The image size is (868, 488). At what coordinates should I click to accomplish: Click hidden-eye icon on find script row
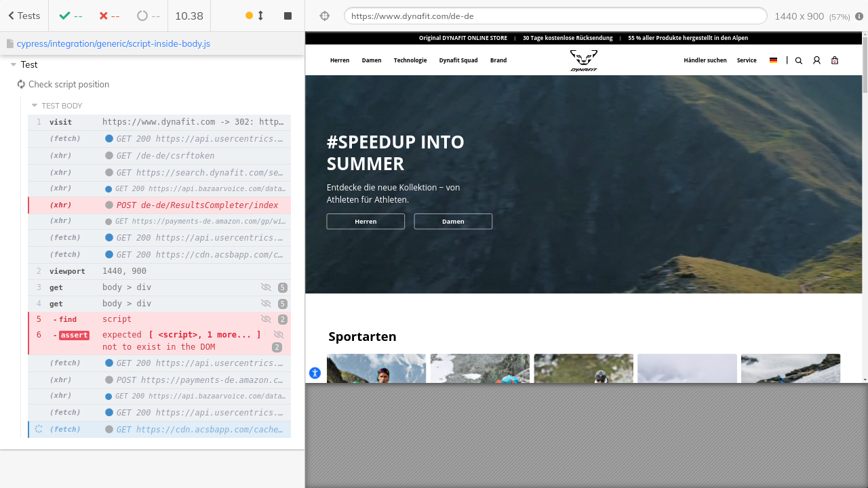tap(266, 319)
